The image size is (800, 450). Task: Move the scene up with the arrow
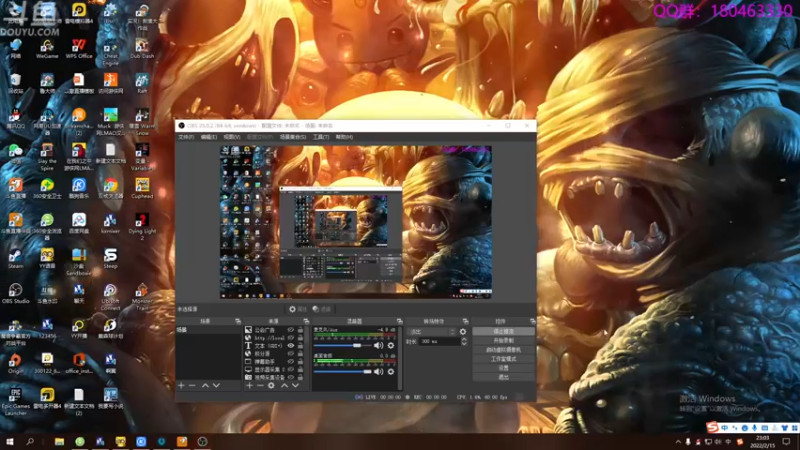205,385
